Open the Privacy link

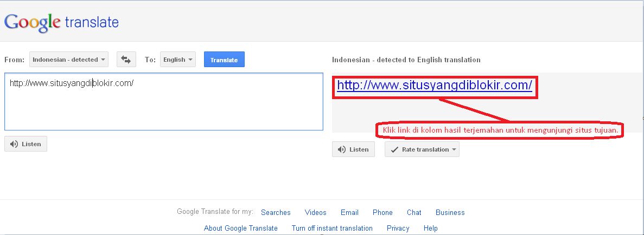coord(398,228)
